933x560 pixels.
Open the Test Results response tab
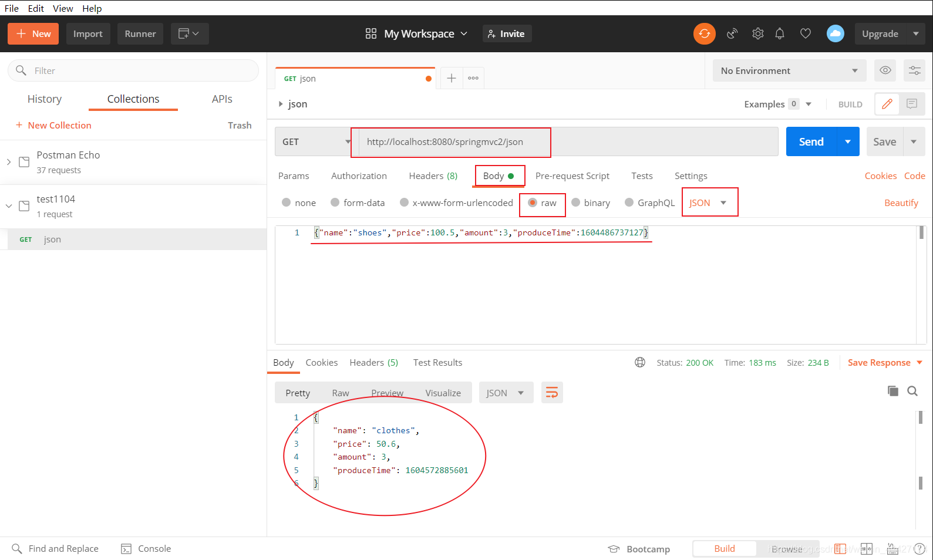click(437, 362)
